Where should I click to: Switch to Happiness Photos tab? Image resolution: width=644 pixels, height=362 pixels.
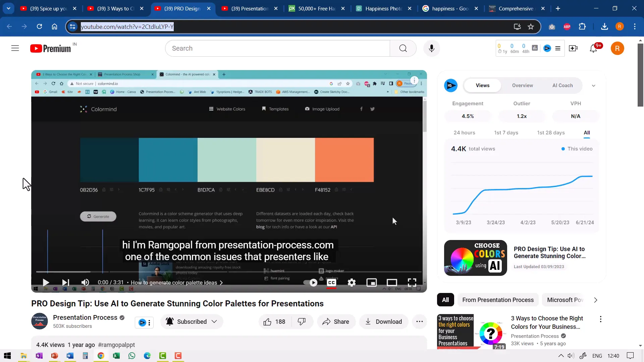[x=383, y=8]
